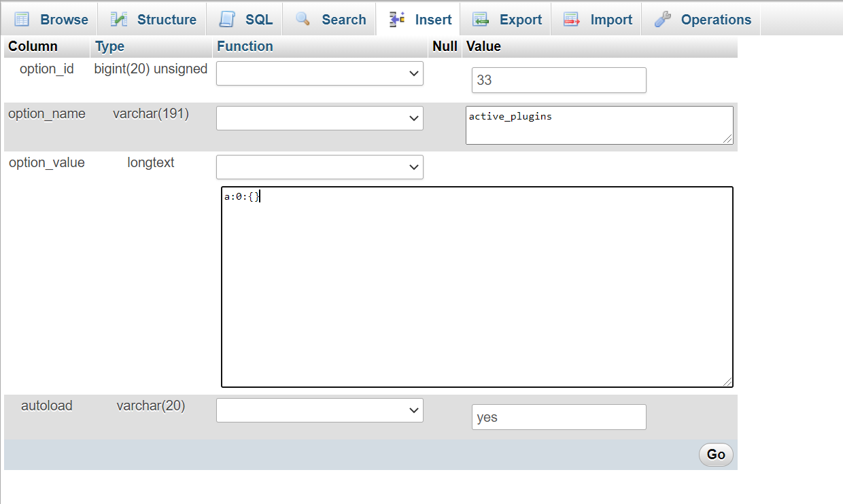Click the Browse table icon
This screenshot has width=843, height=504.
point(22,20)
